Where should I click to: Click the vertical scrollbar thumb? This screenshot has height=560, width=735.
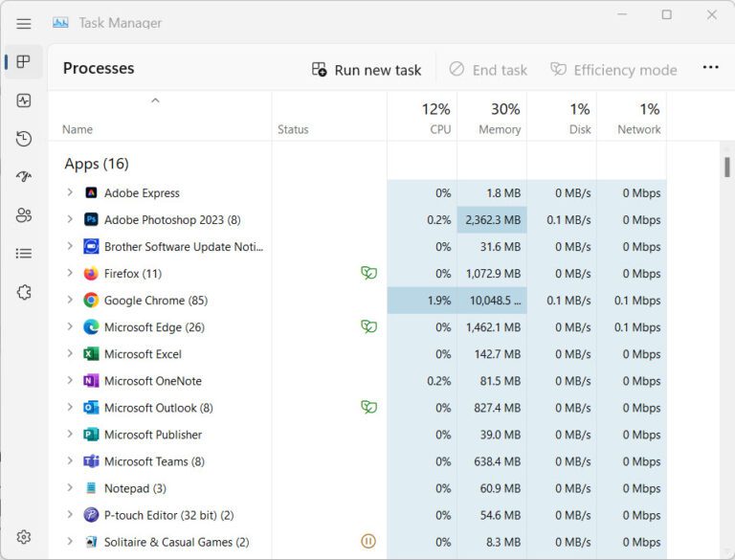tap(727, 168)
